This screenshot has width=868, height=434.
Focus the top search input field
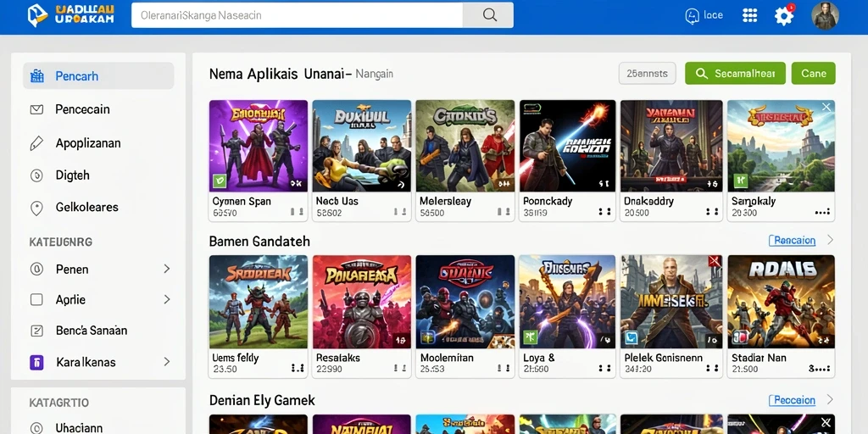(297, 15)
